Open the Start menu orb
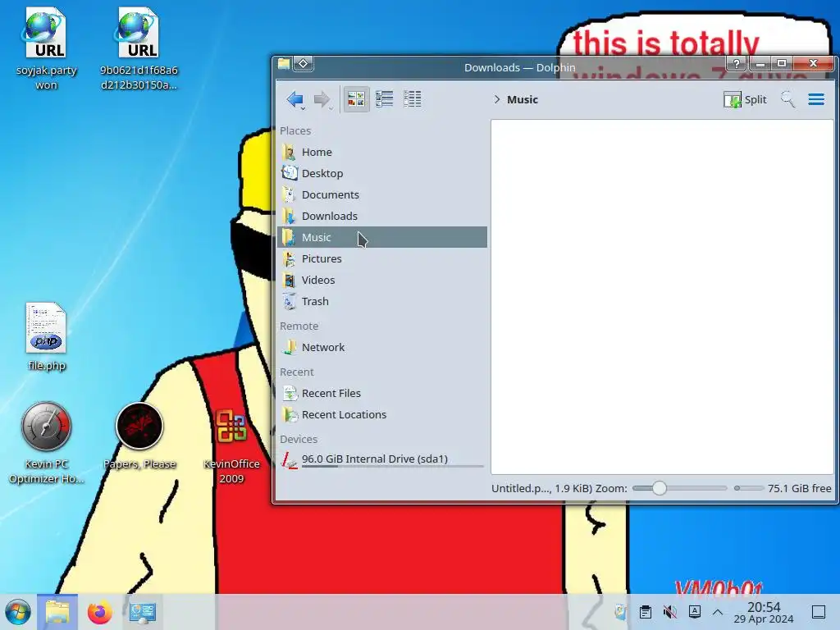The image size is (840, 630). point(17,612)
